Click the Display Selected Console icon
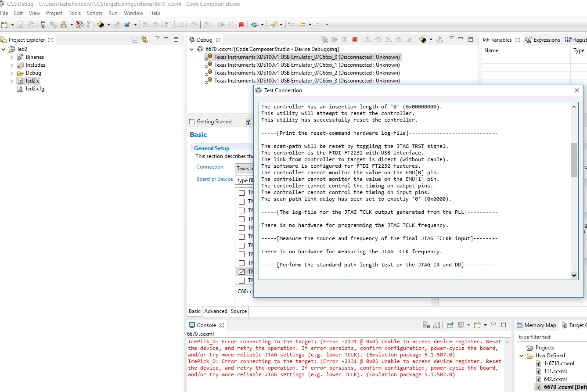Screen dimensions: 587x392 click(461, 325)
